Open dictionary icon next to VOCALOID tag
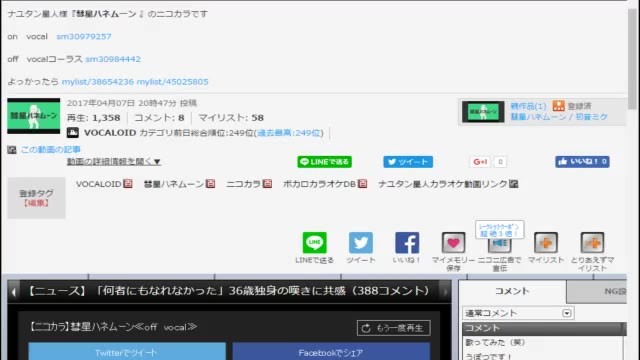640x360 pixels. pos(128,184)
